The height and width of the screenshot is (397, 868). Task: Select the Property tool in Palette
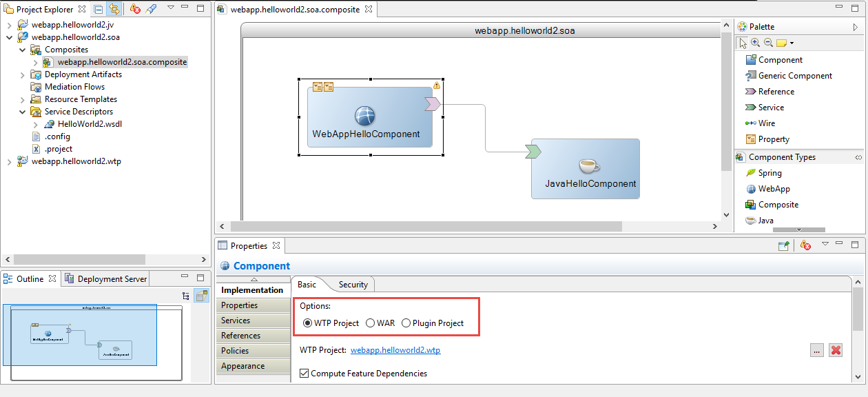[767, 139]
